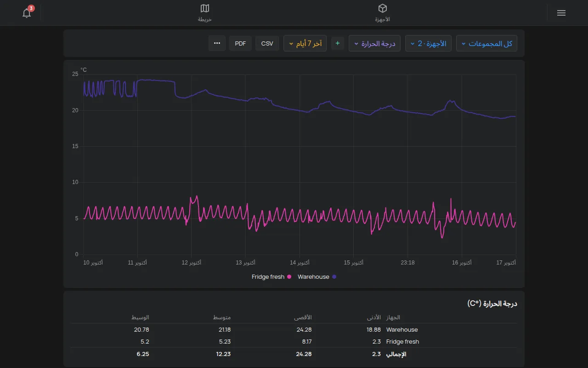Image resolution: width=588 pixels, height=368 pixels.
Task: Click the Fridge fresh average value 5.23
Action: tap(224, 342)
